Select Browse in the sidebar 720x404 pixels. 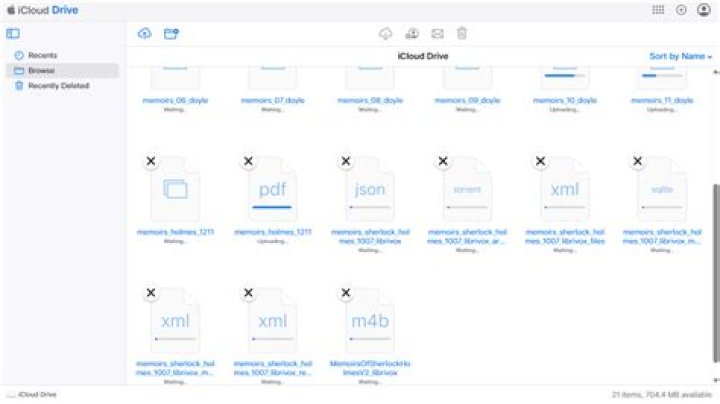point(62,71)
